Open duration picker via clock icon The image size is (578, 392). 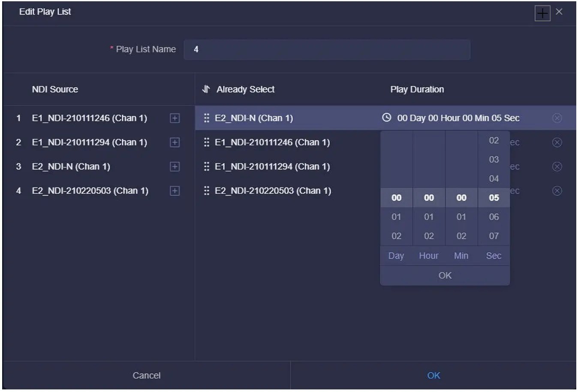pyautogui.click(x=387, y=118)
